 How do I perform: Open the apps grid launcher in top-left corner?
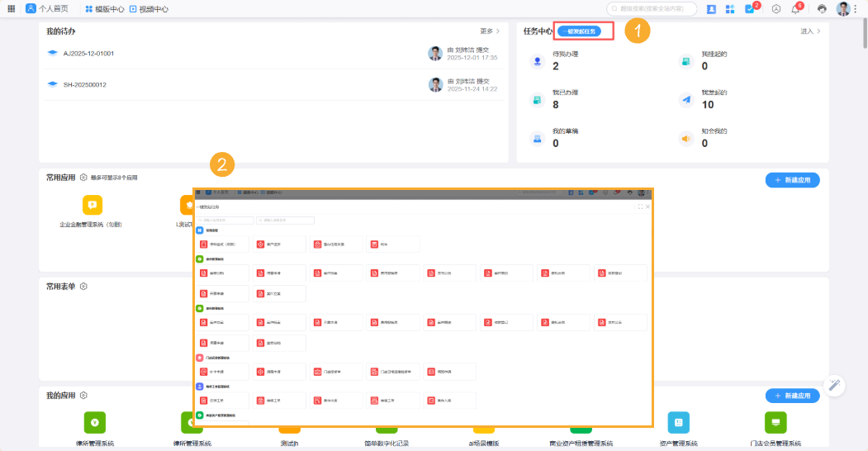[12, 8]
